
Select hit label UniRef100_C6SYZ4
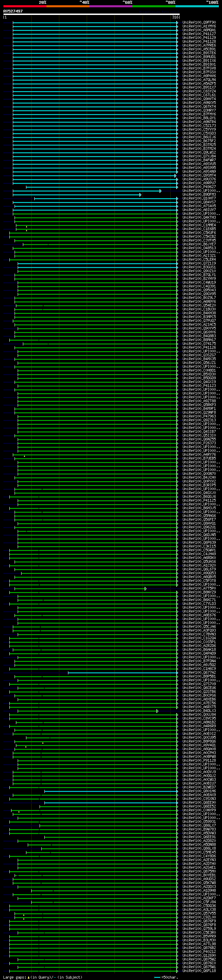click(x=199, y=91)
